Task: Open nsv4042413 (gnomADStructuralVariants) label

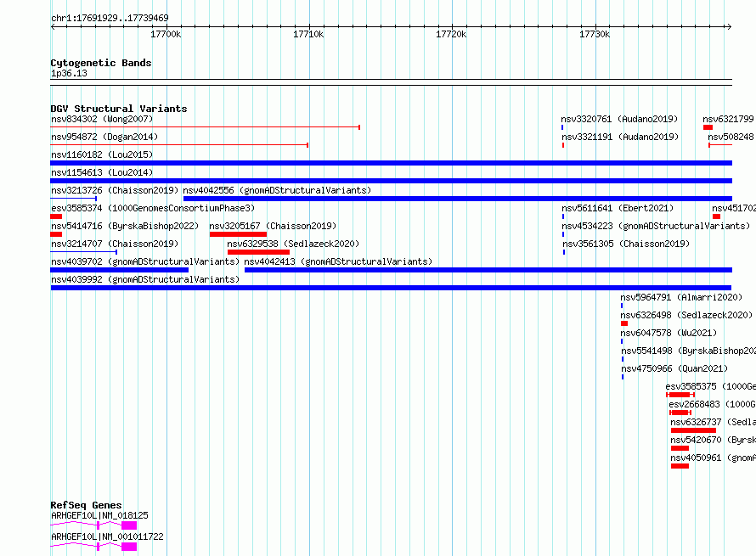Action: tap(338, 261)
